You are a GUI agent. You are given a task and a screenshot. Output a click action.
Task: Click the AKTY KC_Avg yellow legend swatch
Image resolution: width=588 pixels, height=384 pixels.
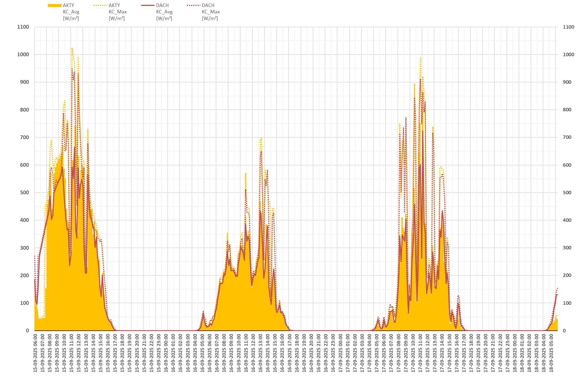[55, 5]
